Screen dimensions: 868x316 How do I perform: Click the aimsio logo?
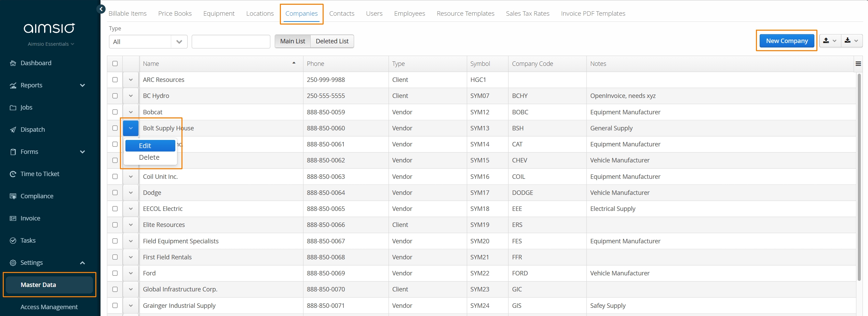click(x=49, y=28)
